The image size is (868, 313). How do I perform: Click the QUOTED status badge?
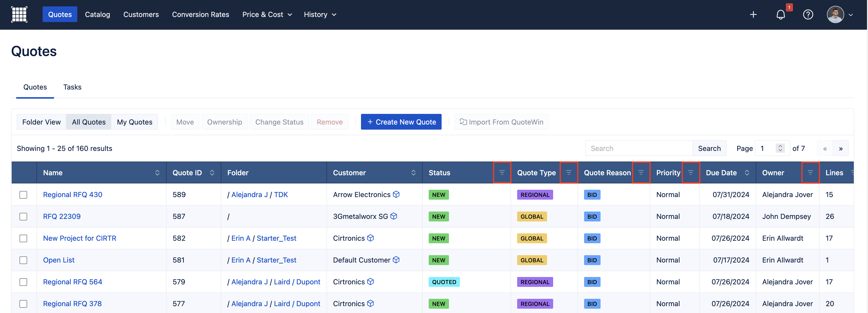click(444, 282)
